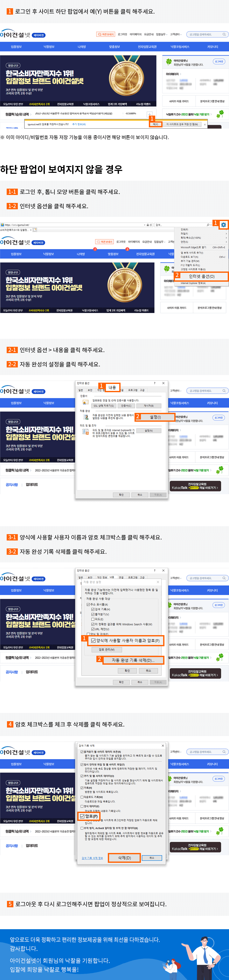Viewport: 229px width, 980px height.
Task: Click 설정(N) for 피드 및 웹 조각
Action: pos(149,431)
